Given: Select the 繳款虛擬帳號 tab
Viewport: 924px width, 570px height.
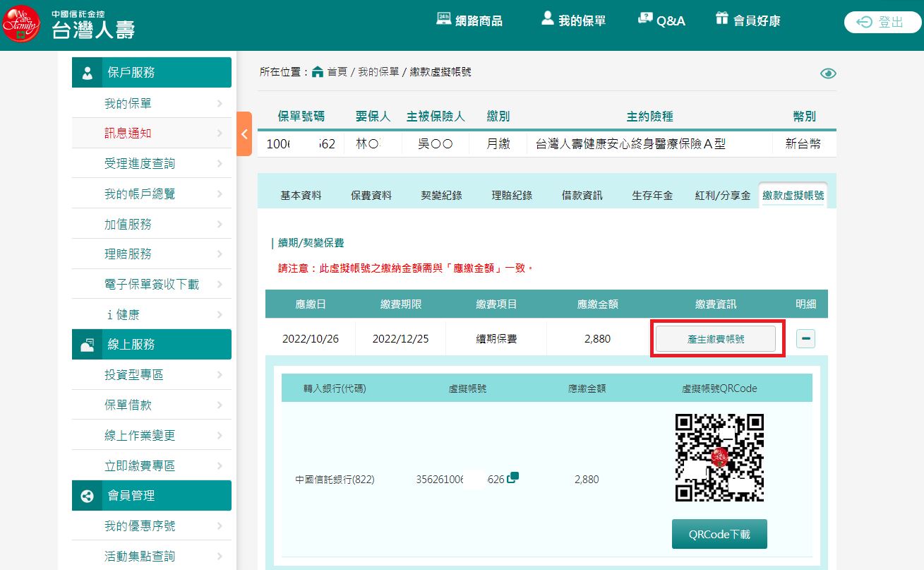Looking at the screenshot, I should point(793,196).
